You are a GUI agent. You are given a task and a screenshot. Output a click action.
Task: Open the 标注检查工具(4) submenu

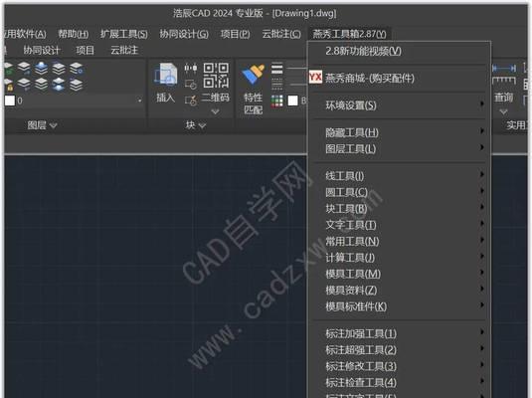[x=399, y=382]
